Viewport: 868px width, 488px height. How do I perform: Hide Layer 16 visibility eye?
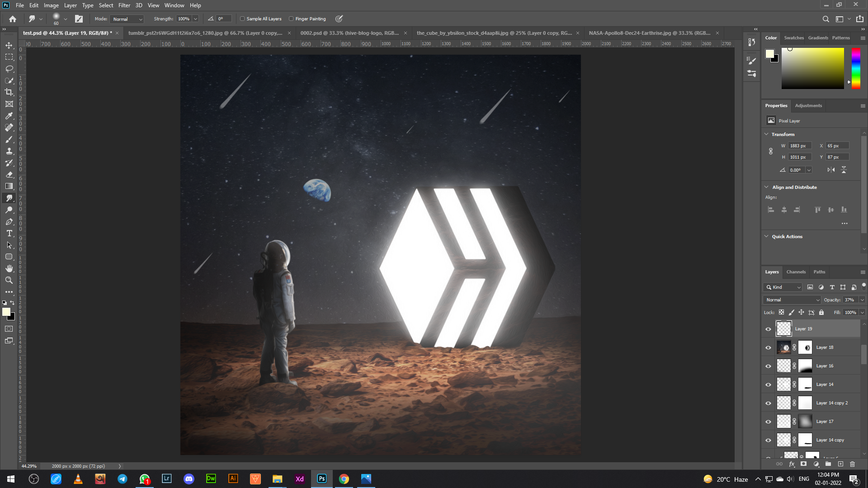pyautogui.click(x=768, y=366)
